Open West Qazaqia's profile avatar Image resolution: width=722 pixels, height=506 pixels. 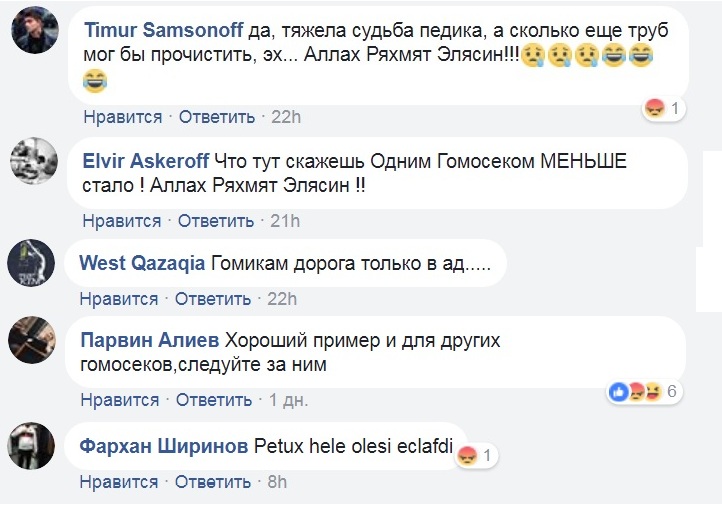point(31,263)
